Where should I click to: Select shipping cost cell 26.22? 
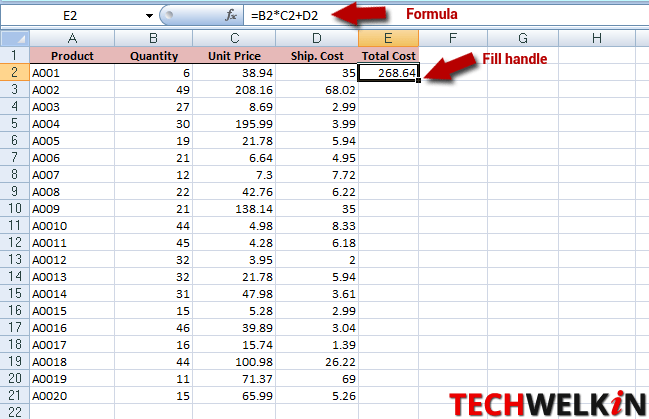(317, 361)
